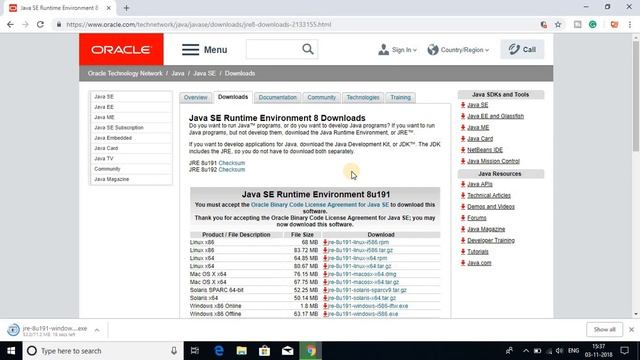Open Oracle Technology Network breadcrumb
The height and width of the screenshot is (360, 640).
pos(125,73)
